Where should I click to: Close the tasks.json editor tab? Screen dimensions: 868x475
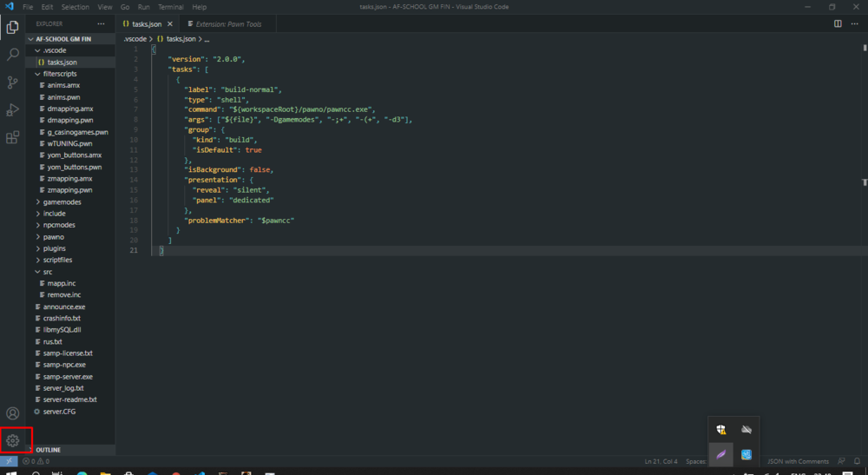coord(170,23)
